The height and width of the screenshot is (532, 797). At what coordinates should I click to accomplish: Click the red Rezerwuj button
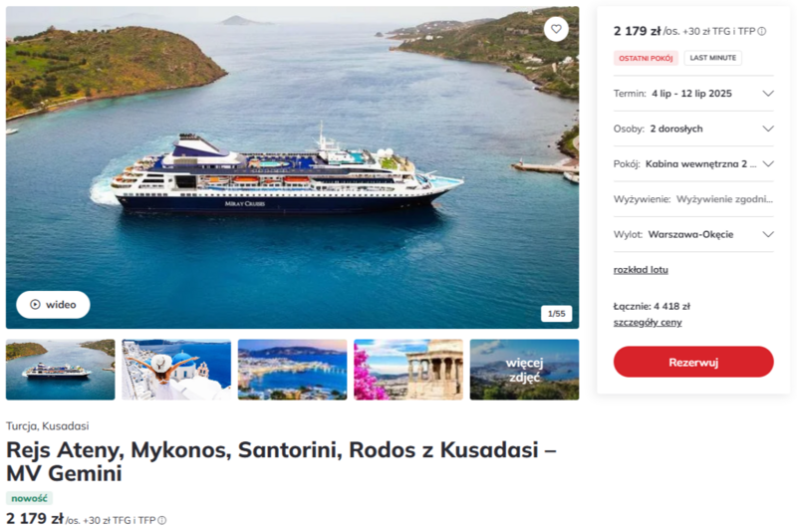click(x=693, y=363)
